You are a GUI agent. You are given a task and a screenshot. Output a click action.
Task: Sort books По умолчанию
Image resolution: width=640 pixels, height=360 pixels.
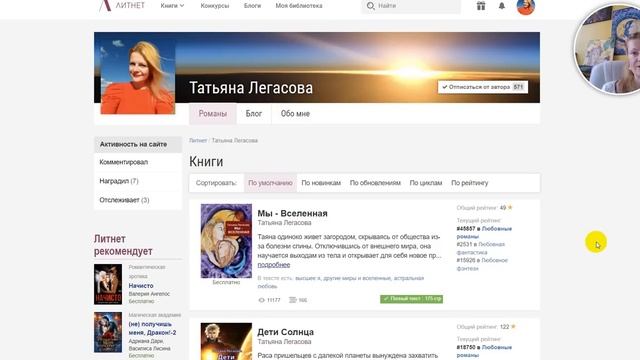coord(270,183)
